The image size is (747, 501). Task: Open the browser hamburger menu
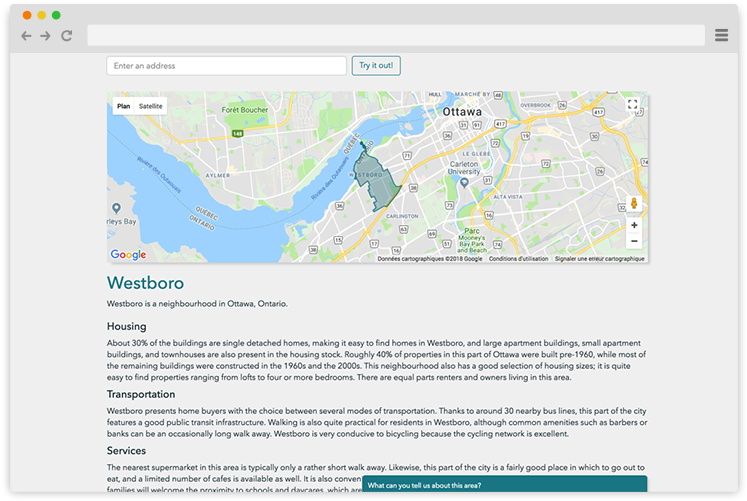click(x=721, y=35)
